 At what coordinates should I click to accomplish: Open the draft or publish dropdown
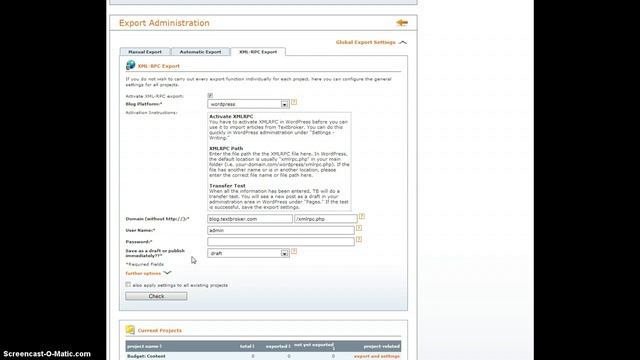click(x=248, y=253)
